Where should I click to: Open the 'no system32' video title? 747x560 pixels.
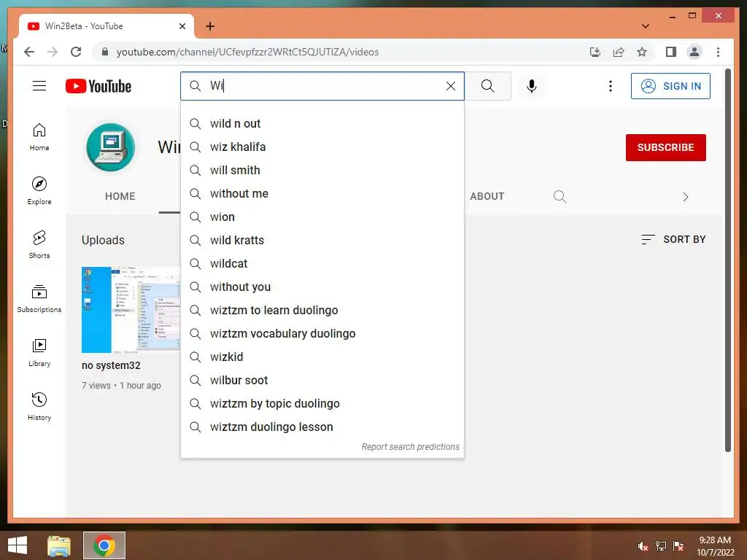point(111,366)
